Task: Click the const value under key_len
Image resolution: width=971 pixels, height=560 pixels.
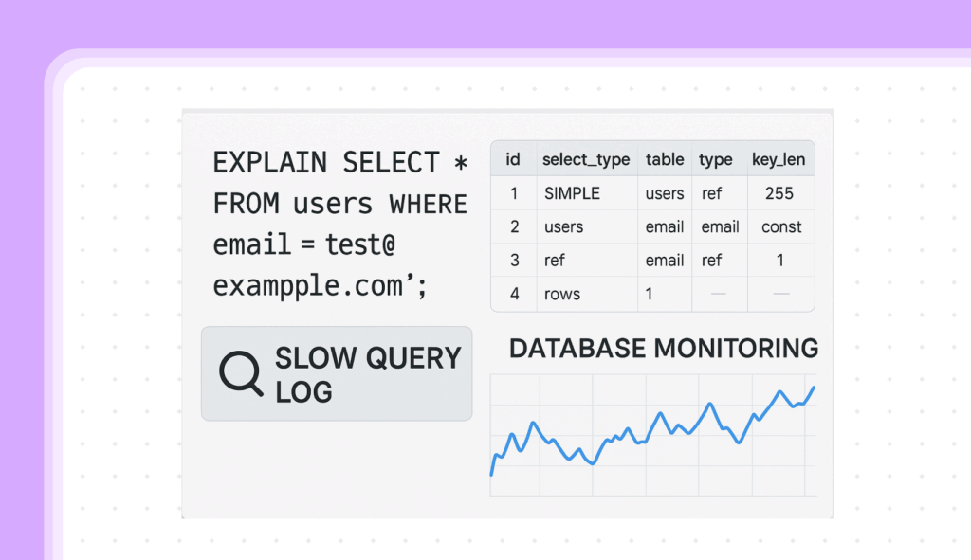Action: coord(781,226)
